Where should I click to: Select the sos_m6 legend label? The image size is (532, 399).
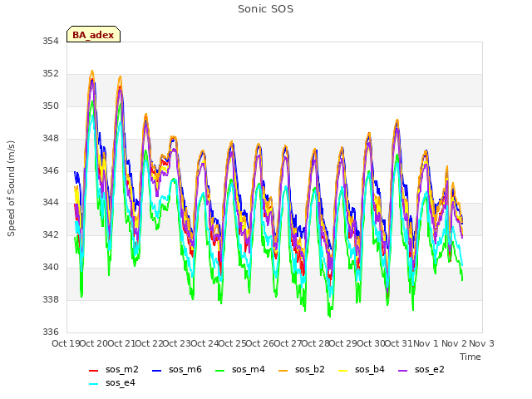pos(185,369)
